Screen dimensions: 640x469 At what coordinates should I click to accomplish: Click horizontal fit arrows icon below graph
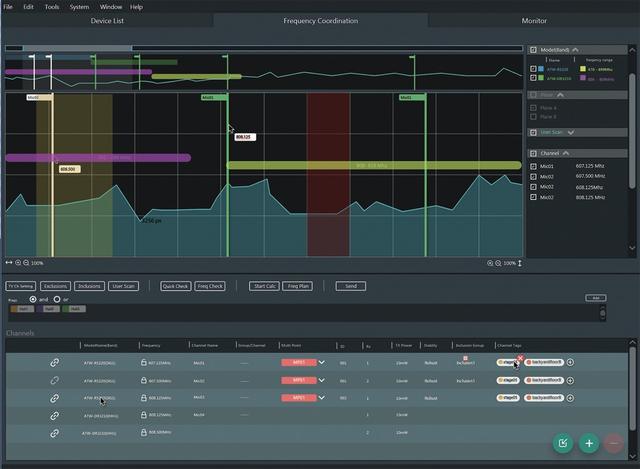[9, 263]
